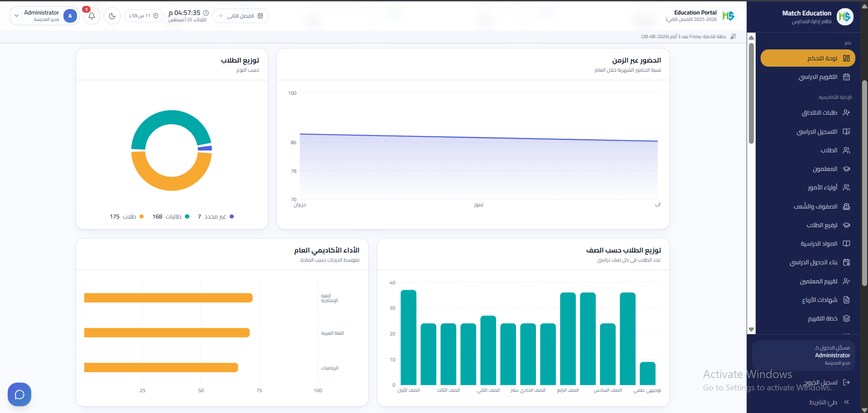The image size is (868, 413).
Task: Click the sidebar scrollbar up arrow
Action: click(752, 38)
